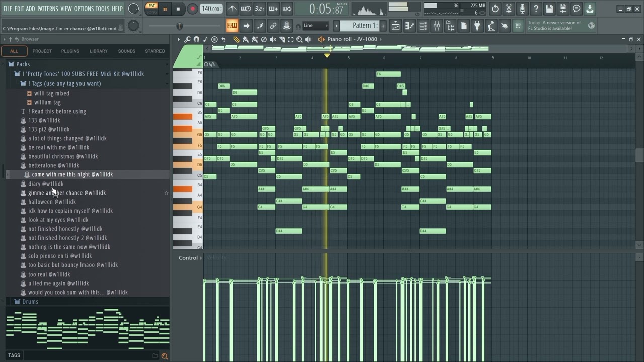This screenshot has width=644, height=362.
Task: Toggle the overdub/blend recording button
Action: click(x=273, y=9)
